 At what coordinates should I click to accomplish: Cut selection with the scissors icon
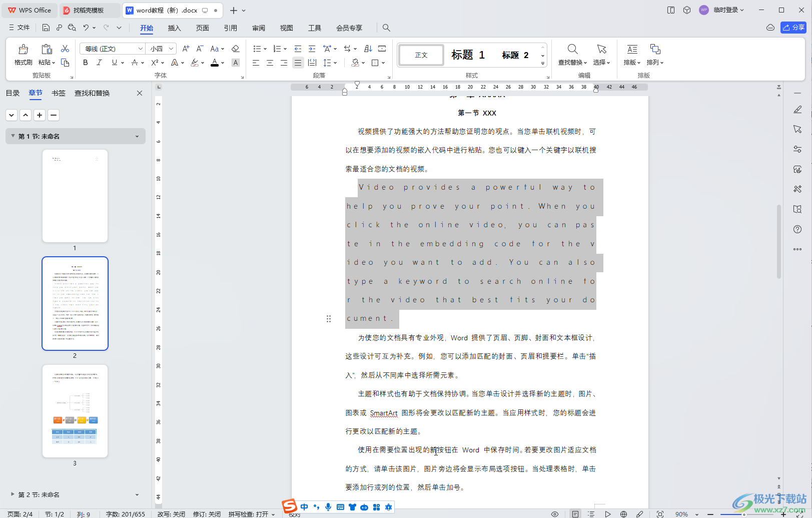point(65,49)
